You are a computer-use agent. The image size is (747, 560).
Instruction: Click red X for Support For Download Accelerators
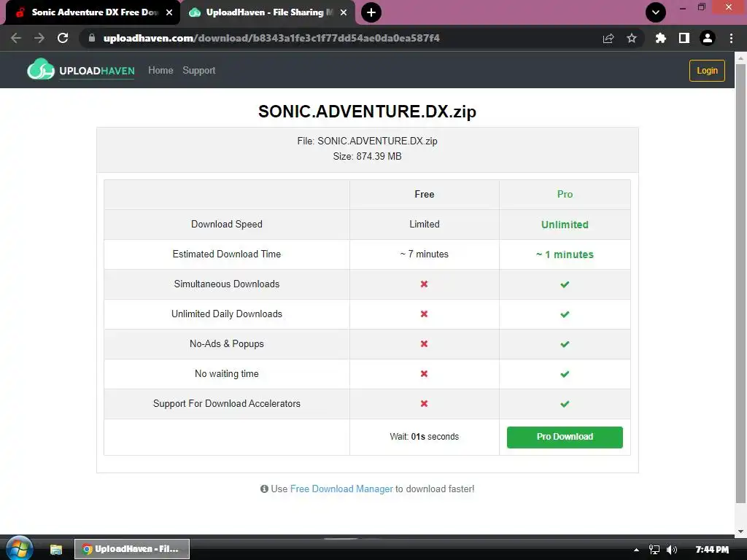424,403
